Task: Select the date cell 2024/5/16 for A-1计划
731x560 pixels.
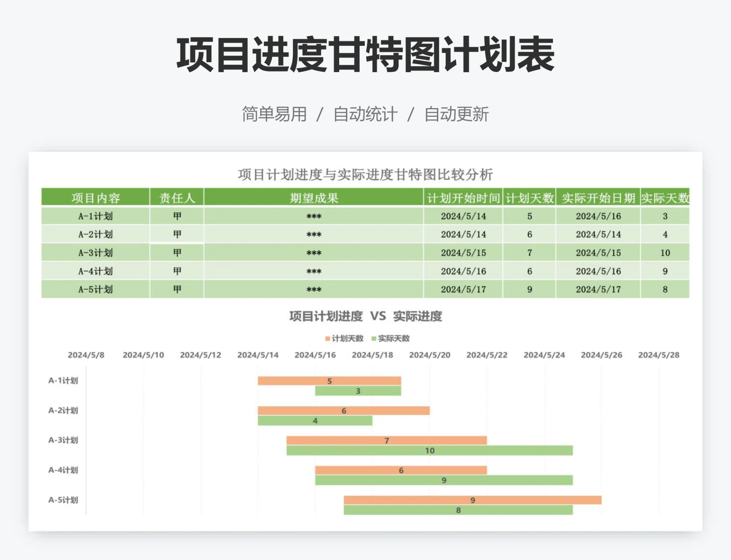Action: tap(599, 216)
